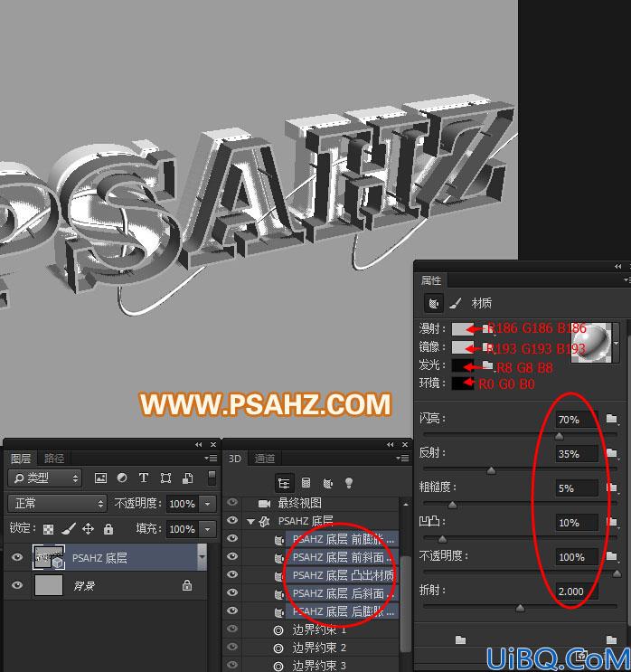Viewport: 631px width, 672px height.
Task: Select the 属性 tab
Action: point(431,280)
